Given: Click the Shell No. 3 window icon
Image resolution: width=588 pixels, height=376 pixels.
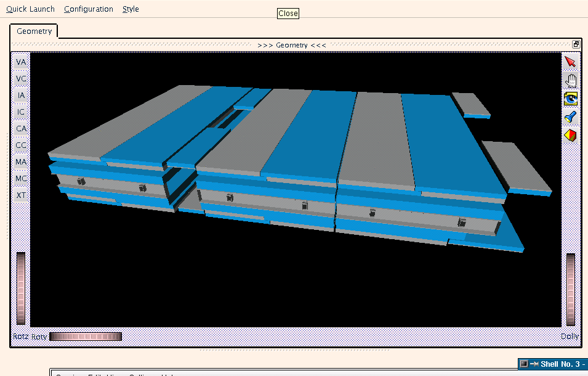Looking at the screenshot, I should 524,364.
